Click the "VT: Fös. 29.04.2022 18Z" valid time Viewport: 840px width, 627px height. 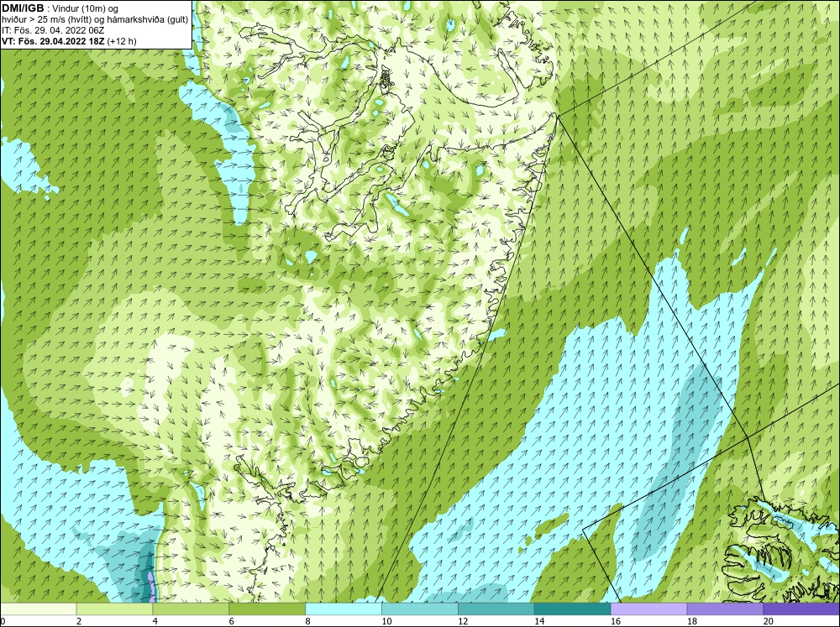(x=54, y=41)
